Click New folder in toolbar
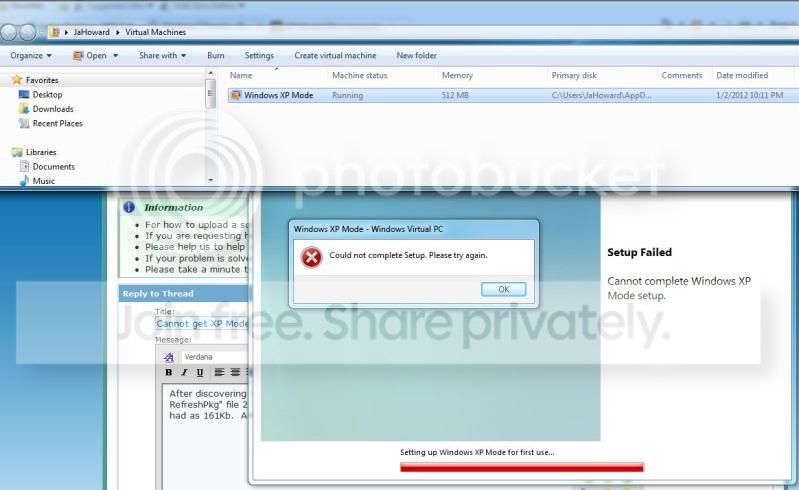This screenshot has width=799, height=490. (416, 56)
